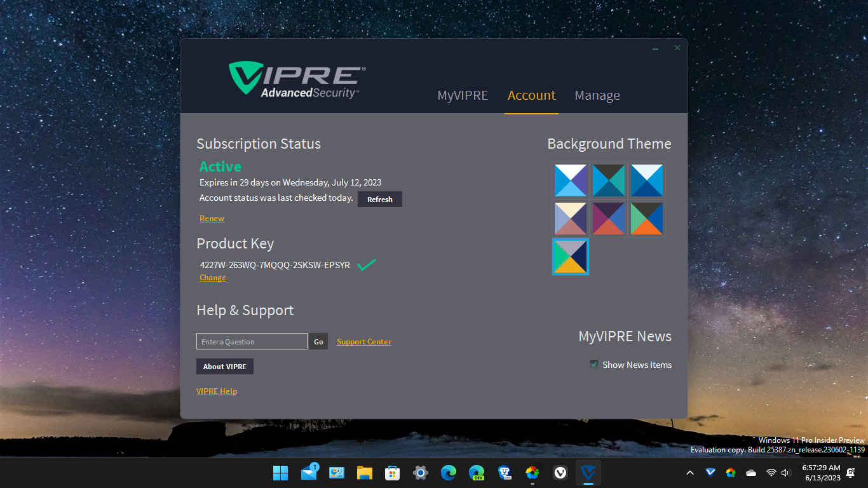The height and width of the screenshot is (488, 868).
Task: Select the green, orange and blue theme
Action: (x=647, y=219)
